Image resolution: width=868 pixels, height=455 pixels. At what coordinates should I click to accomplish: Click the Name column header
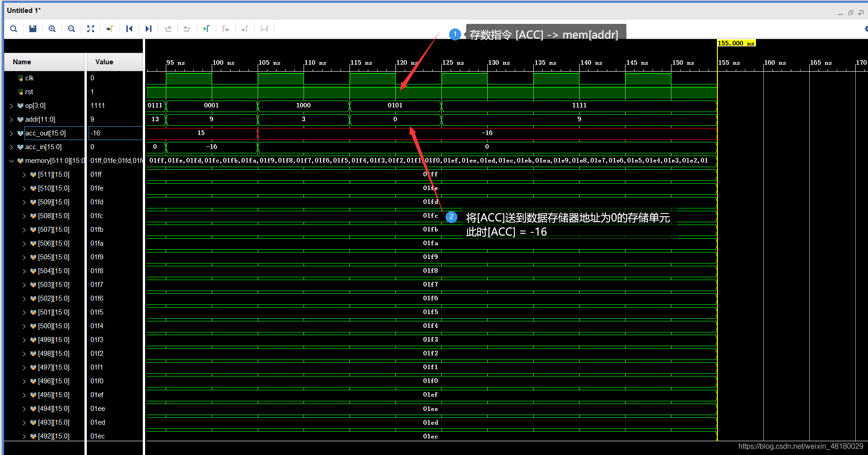(45, 62)
